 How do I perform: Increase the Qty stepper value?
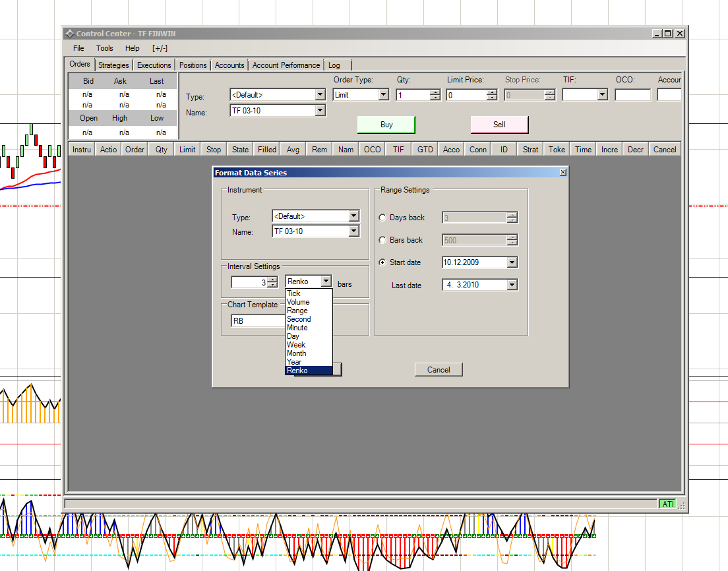pyautogui.click(x=435, y=92)
